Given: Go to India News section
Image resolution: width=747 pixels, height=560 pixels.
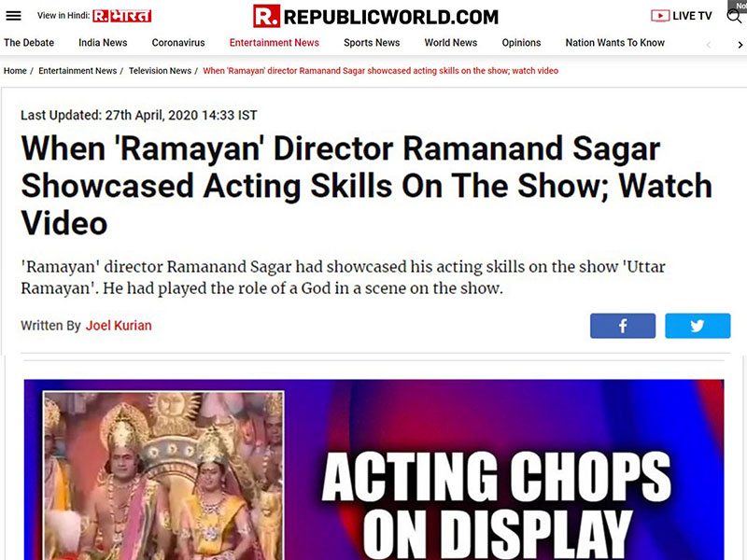Looking at the screenshot, I should pos(103,43).
